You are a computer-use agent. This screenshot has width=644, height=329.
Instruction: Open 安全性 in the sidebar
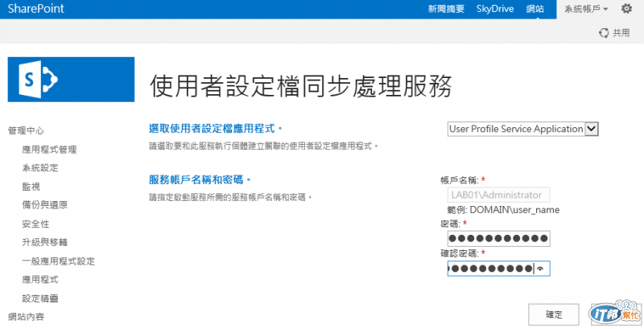click(35, 224)
